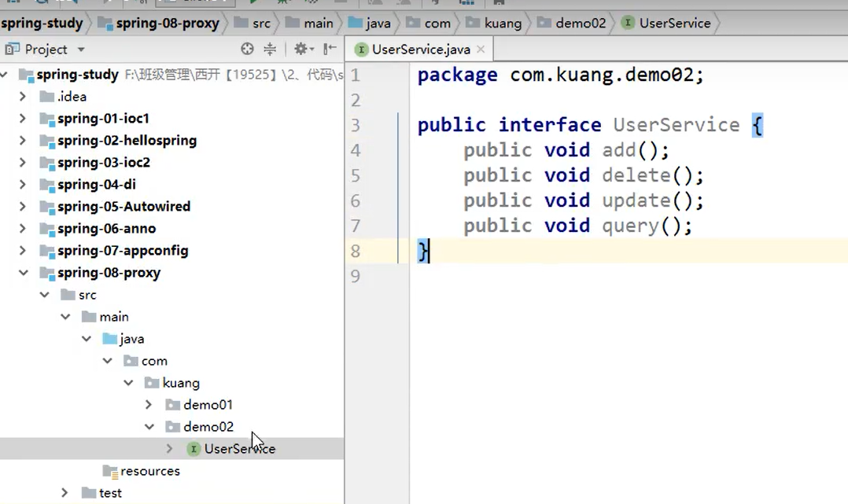Click the query() method declaration
848x504 pixels.
577,226
